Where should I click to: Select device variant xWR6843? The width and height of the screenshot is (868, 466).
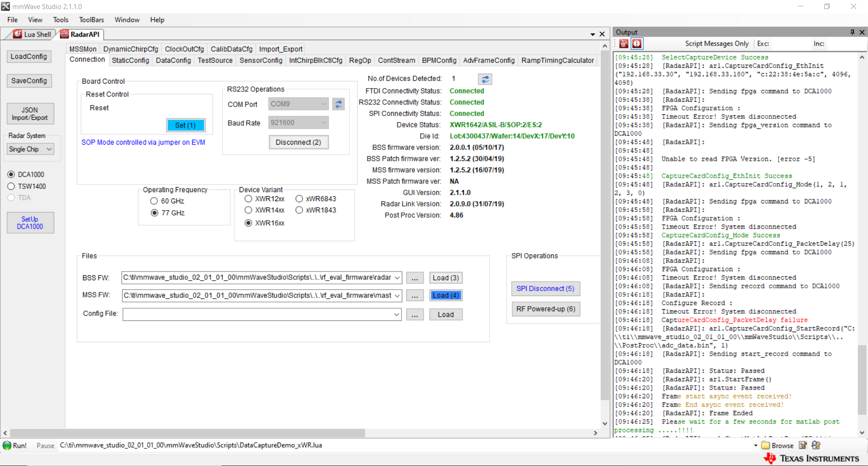tap(299, 199)
